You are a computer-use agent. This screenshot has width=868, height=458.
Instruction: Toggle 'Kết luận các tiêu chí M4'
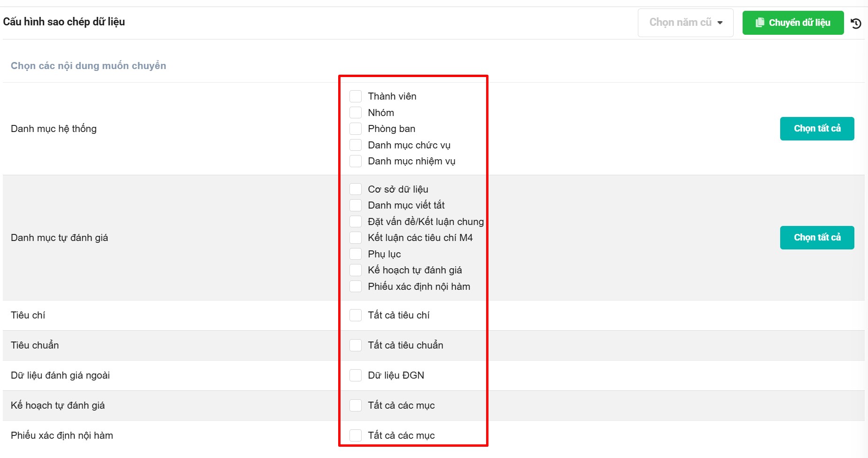[356, 238]
